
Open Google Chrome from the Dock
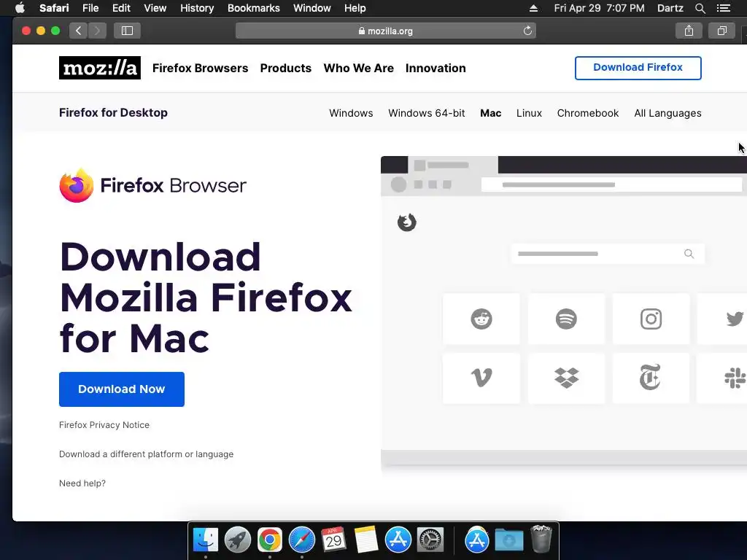pos(270,540)
